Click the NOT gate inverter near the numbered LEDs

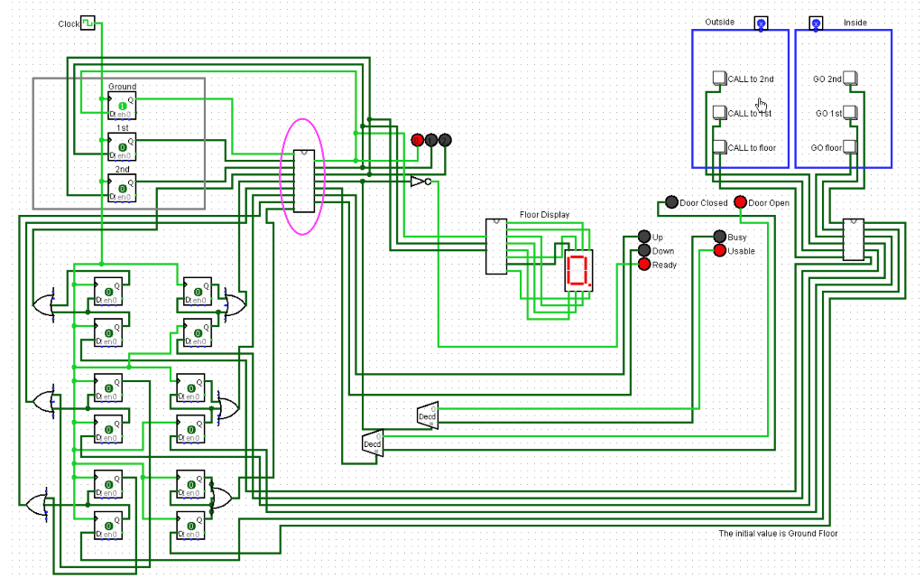pyautogui.click(x=420, y=181)
